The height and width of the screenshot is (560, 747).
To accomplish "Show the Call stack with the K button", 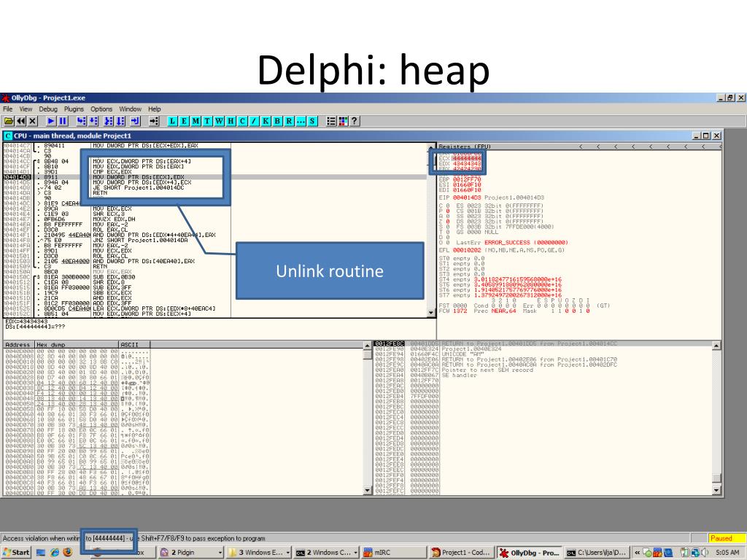I will (266, 121).
